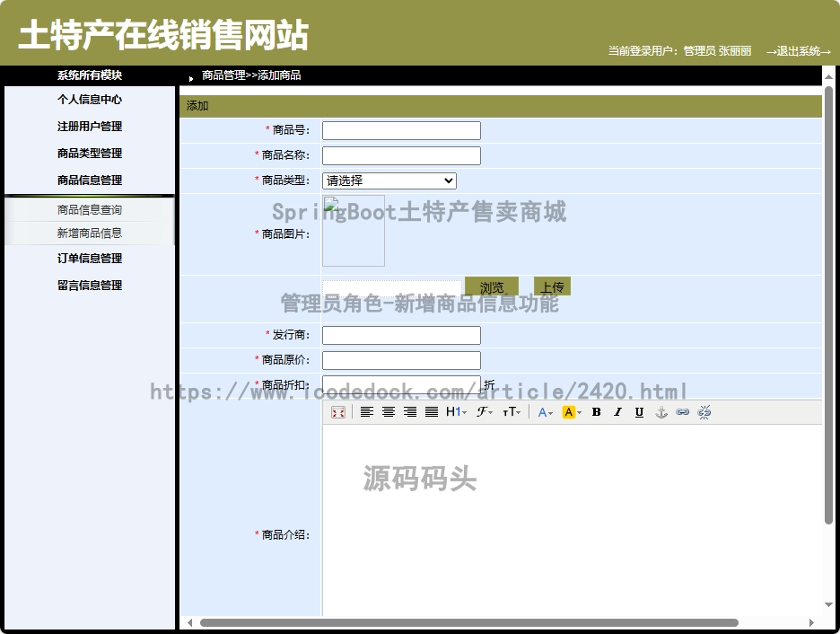Click the scroll up arrow
This screenshot has width=840, height=634.
click(828, 76)
